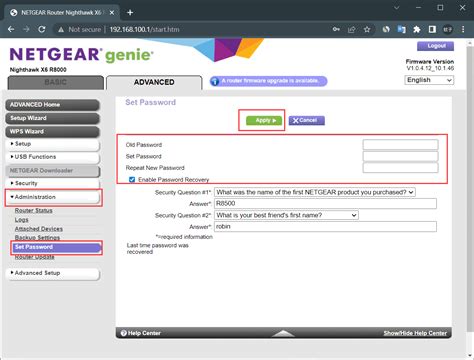Launch the Setup Wizard
Viewport: 474px width, 360px height.
[52, 118]
